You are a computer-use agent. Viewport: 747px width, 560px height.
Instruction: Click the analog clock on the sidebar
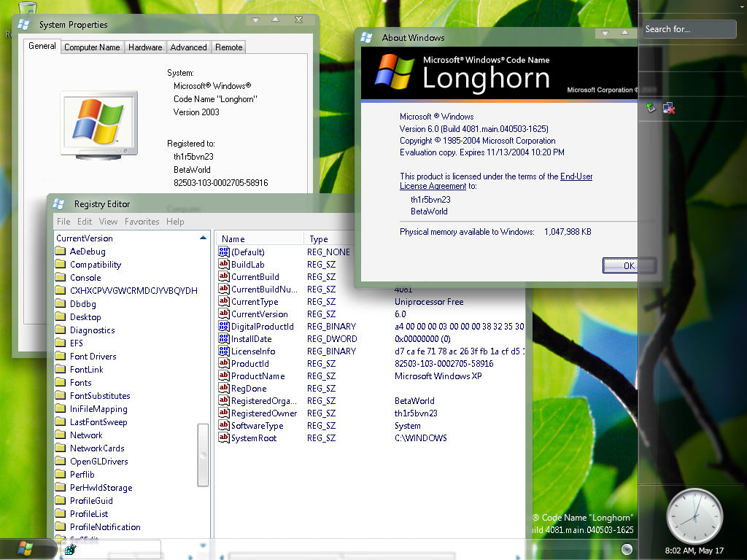pos(694,513)
